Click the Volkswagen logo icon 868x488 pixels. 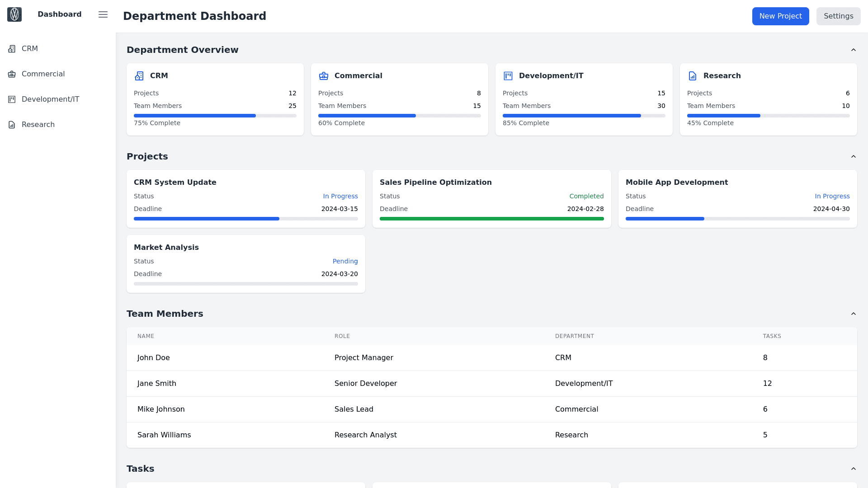(14, 14)
